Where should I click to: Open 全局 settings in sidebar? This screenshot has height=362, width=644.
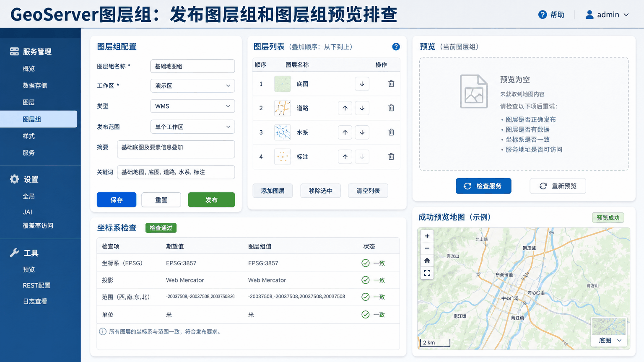[x=29, y=197]
